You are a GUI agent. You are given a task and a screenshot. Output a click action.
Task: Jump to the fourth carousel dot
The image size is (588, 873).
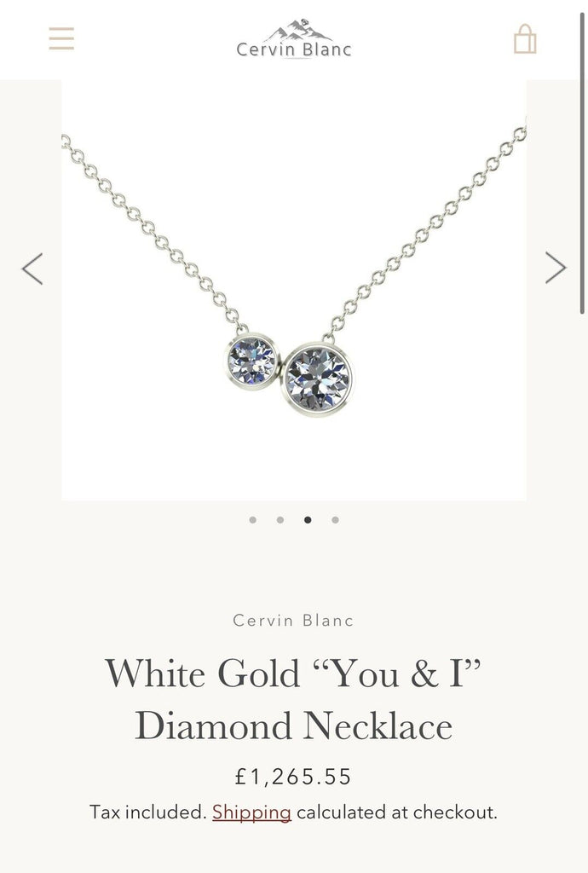point(335,520)
